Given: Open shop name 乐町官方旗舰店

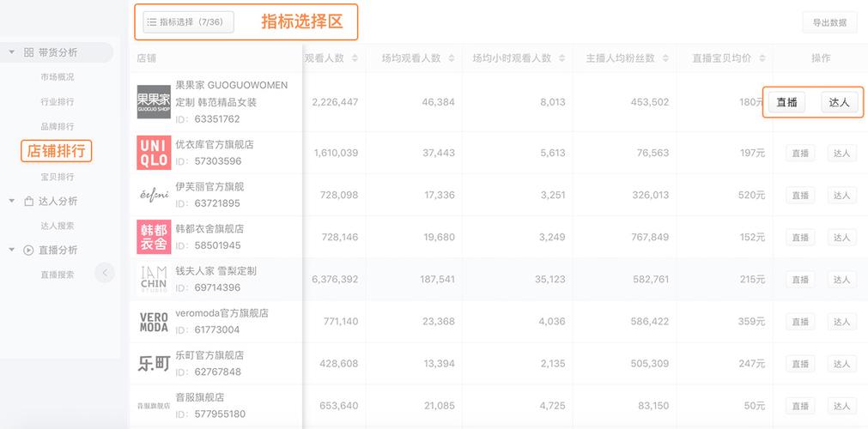Looking at the screenshot, I should click(209, 355).
